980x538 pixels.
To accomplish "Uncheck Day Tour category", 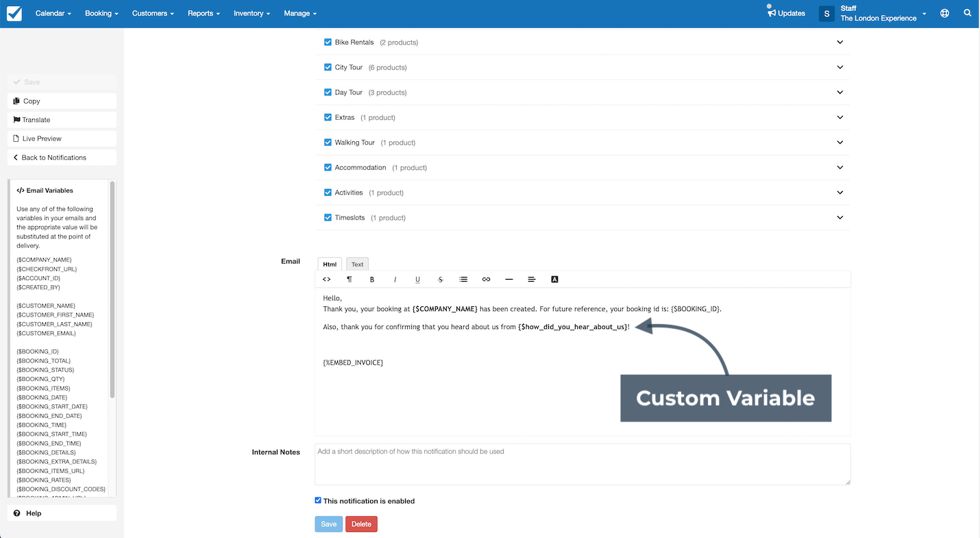I will pyautogui.click(x=328, y=92).
